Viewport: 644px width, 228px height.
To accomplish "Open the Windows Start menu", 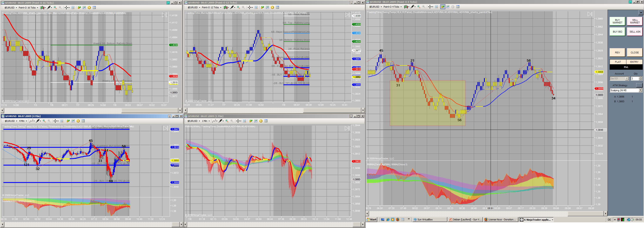I will pos(372,220).
